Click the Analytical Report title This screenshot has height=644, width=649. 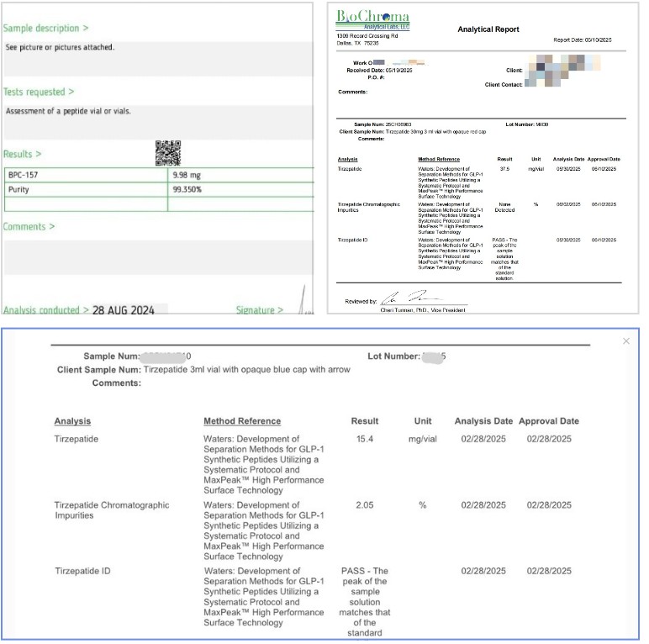click(x=488, y=29)
